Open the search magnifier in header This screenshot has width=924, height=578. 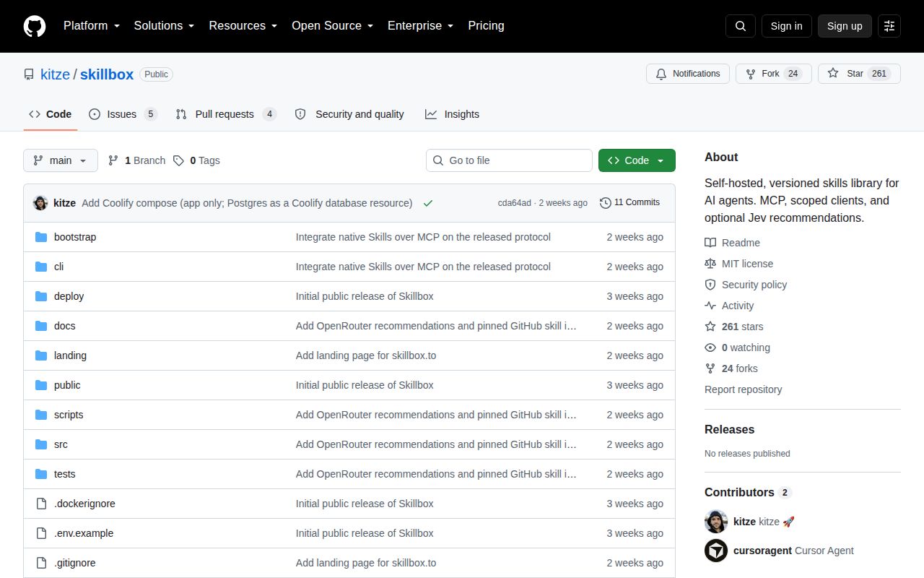click(741, 26)
